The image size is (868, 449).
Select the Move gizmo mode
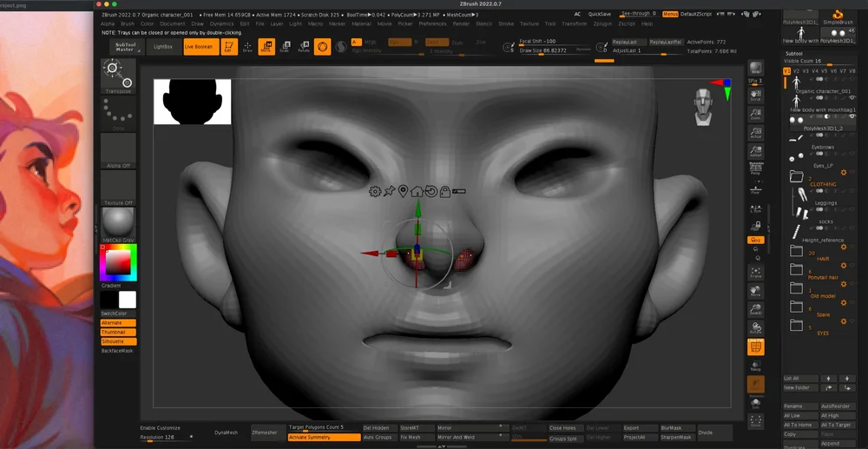click(x=266, y=47)
